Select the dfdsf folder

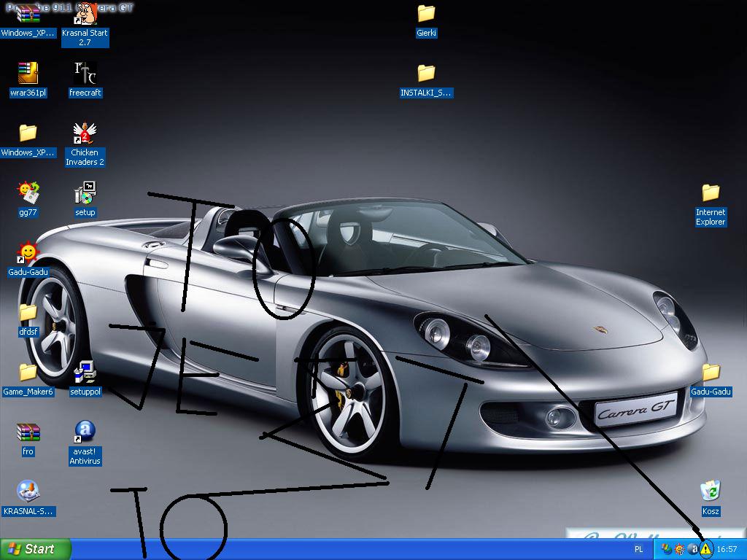pyautogui.click(x=28, y=312)
